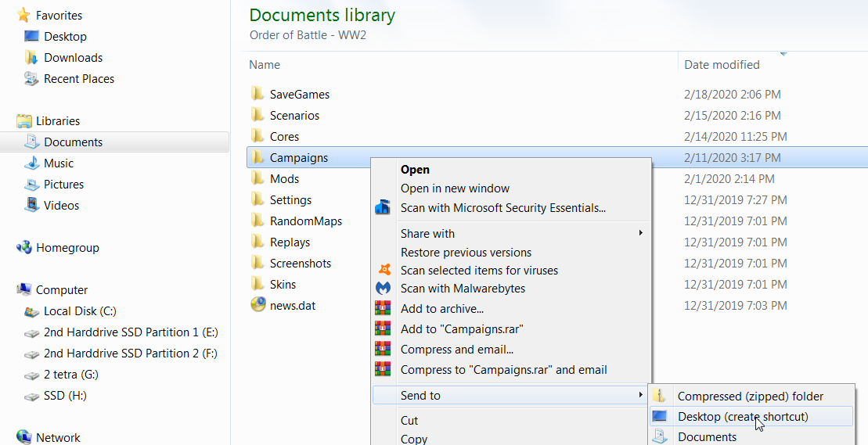Viewport: 868px width, 445px height.
Task: Click the date 2/15/2020 2:16 PM
Action: coord(733,116)
